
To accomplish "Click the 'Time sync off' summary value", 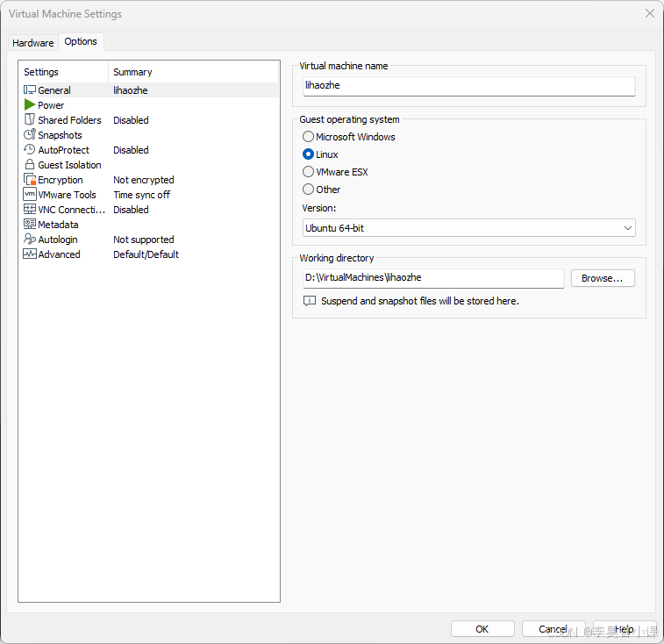I will [x=142, y=195].
